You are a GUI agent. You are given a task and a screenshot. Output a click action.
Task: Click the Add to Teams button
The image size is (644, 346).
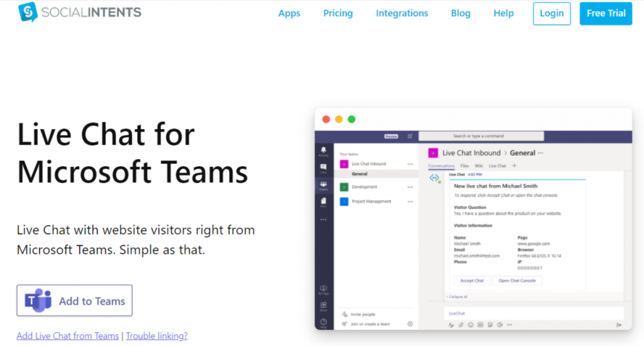coord(74,301)
